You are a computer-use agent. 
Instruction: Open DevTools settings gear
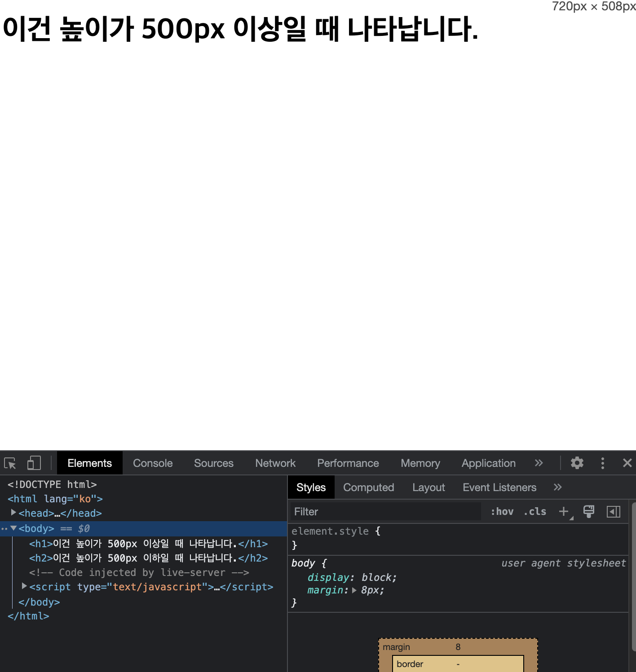click(577, 463)
